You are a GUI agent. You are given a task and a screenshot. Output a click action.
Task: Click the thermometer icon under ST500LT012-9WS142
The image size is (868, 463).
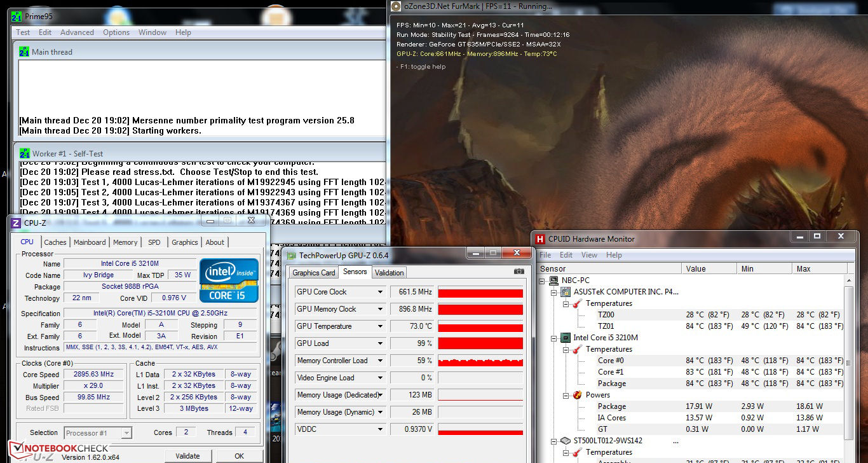point(577,452)
